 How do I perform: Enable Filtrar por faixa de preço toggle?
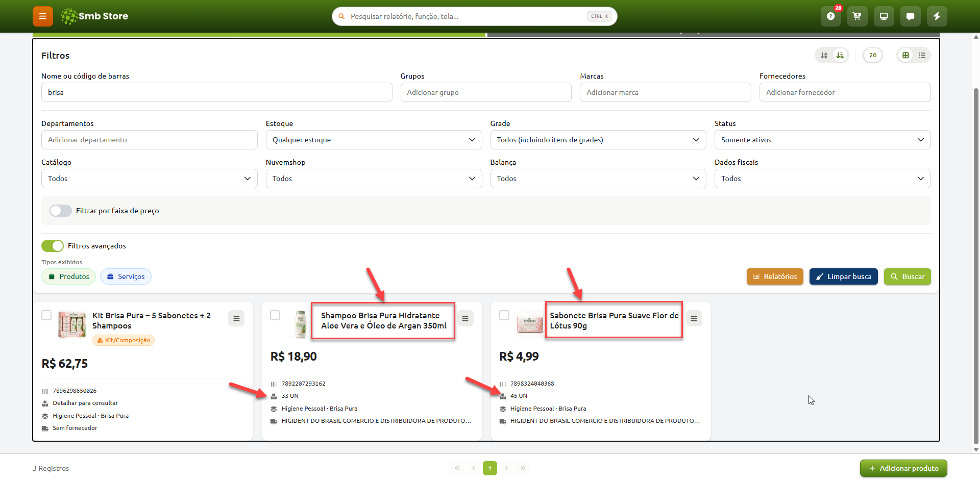(61, 211)
